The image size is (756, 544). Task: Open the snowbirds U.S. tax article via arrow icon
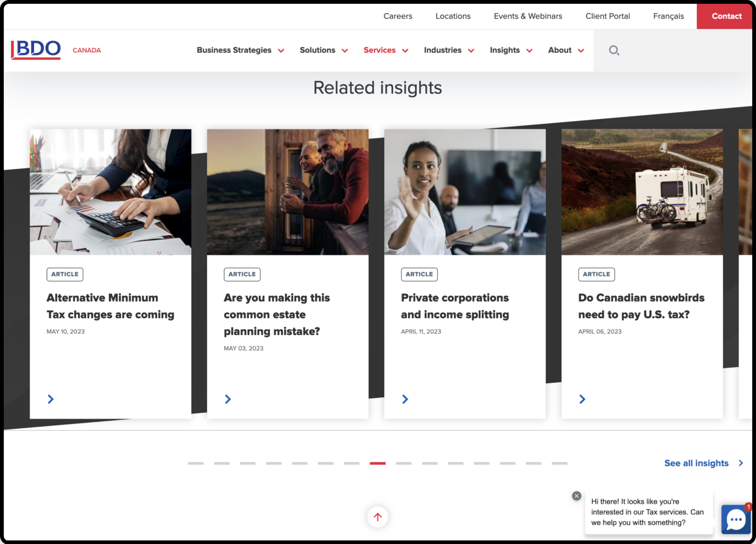[x=582, y=399]
